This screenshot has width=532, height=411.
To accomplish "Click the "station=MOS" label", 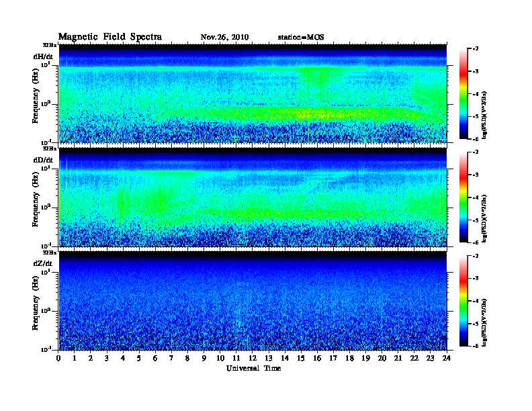I will (301, 38).
